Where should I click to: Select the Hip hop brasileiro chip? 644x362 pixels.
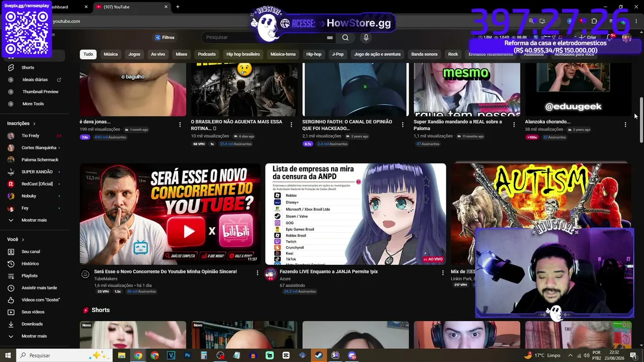click(x=243, y=54)
